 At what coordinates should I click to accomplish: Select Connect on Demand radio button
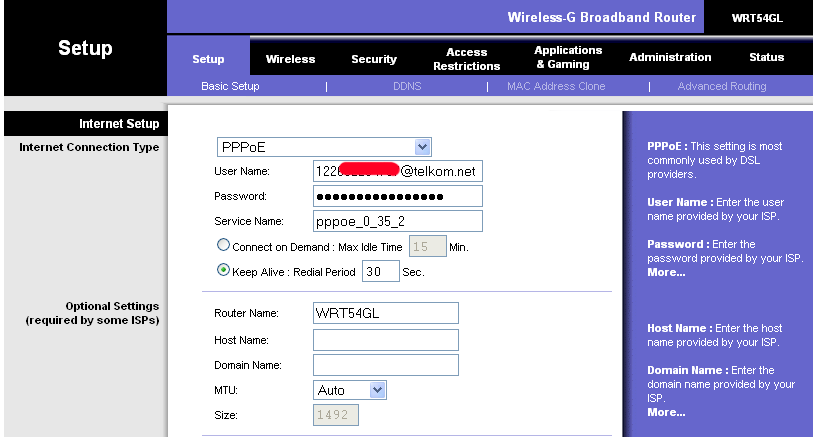click(x=223, y=245)
